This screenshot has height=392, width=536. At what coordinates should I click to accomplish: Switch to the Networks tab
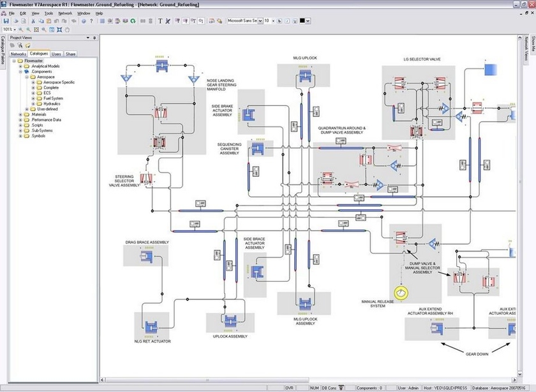(x=19, y=54)
